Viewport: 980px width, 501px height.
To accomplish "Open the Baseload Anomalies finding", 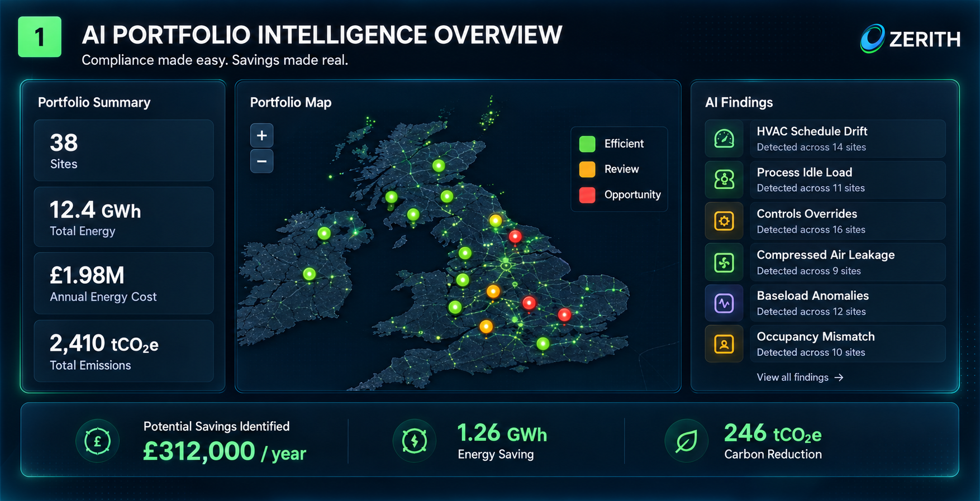I will (848, 303).
